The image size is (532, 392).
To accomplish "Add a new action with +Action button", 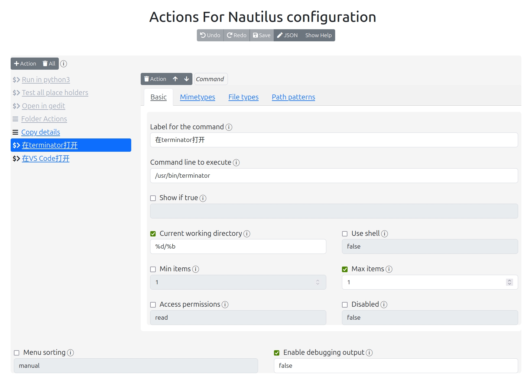I will click(25, 63).
